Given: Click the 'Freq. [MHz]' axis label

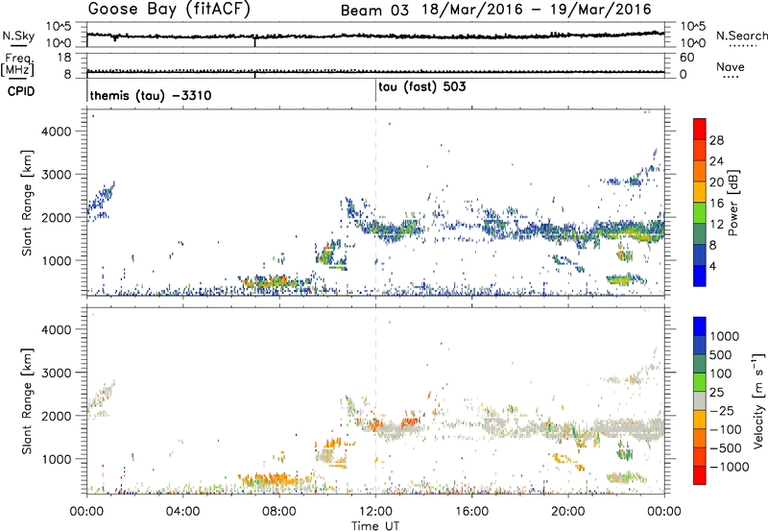Looking at the screenshot, I should click(x=17, y=65).
